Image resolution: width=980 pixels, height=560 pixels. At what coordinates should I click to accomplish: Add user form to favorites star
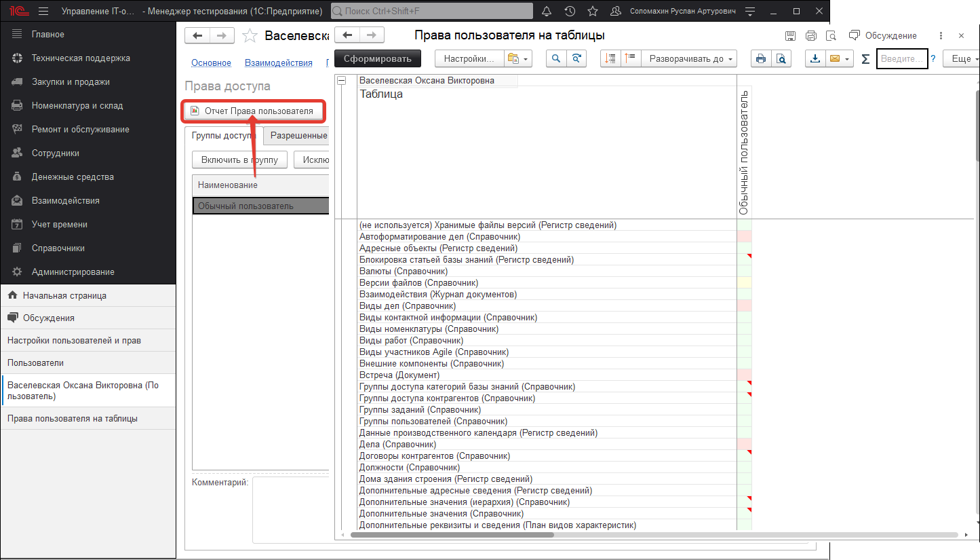click(250, 36)
